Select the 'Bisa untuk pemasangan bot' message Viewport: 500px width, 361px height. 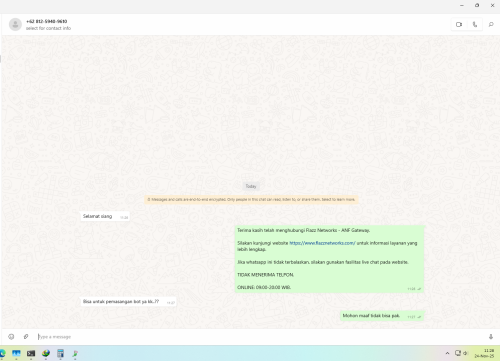coord(128,302)
